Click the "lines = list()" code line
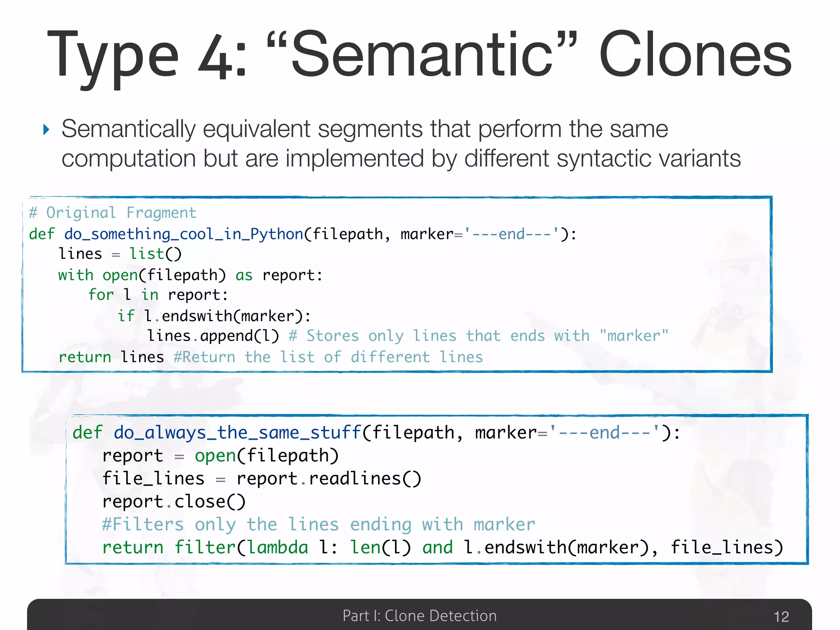 tap(120, 254)
